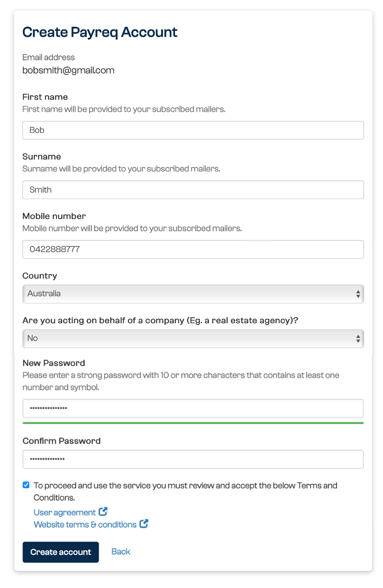Image resolution: width=383 pixels, height=588 pixels.
Task: Click the green password strength bar
Action: 193,422
